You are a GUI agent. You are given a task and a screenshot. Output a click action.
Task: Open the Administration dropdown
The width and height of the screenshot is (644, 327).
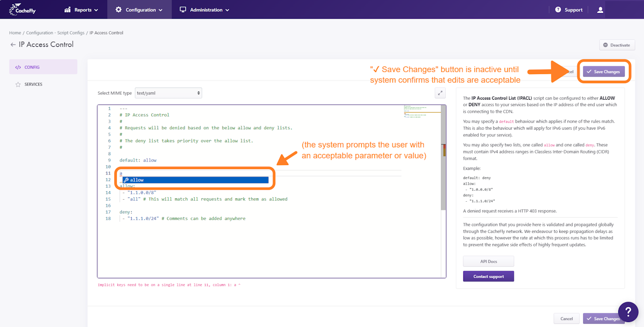(x=205, y=10)
